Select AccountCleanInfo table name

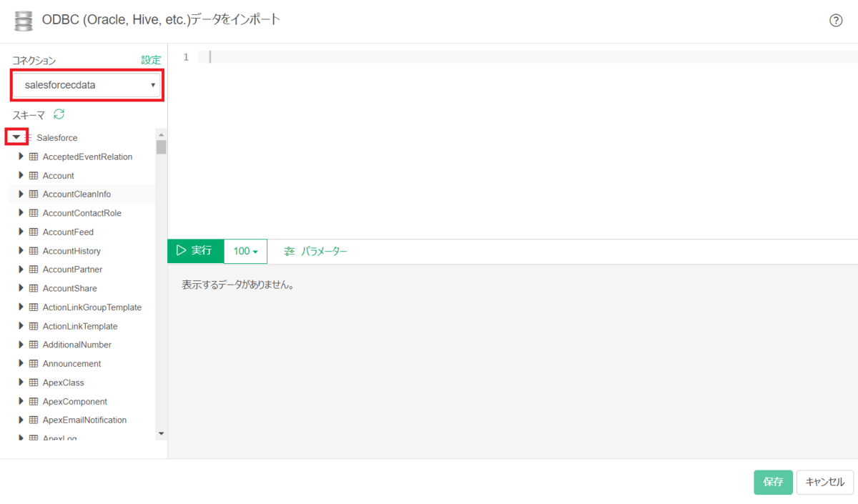[77, 194]
